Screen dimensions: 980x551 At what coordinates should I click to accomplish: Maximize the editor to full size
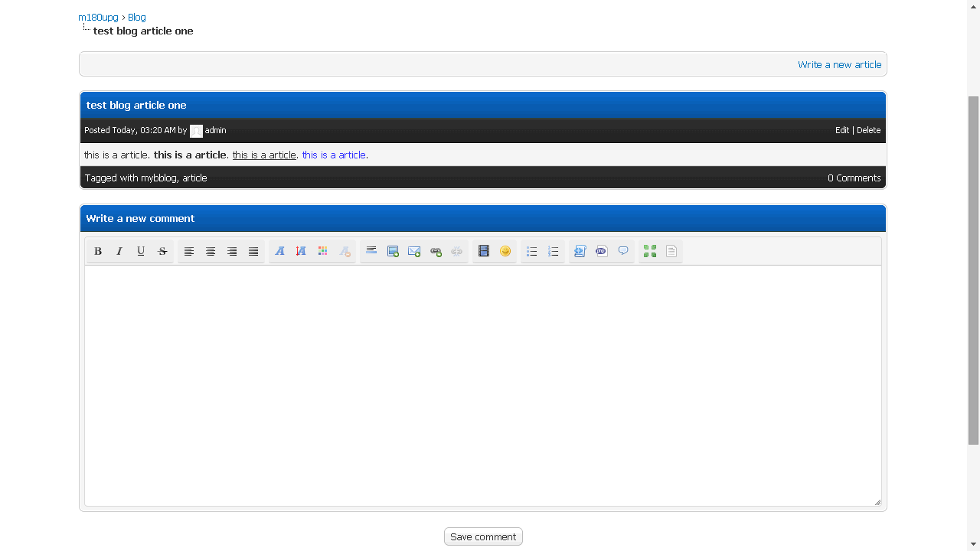[x=650, y=251]
